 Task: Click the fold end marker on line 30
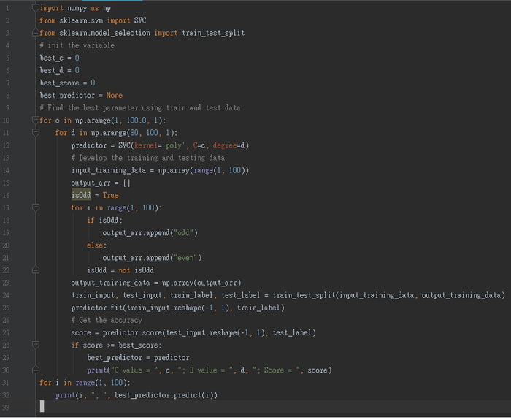pos(35,370)
